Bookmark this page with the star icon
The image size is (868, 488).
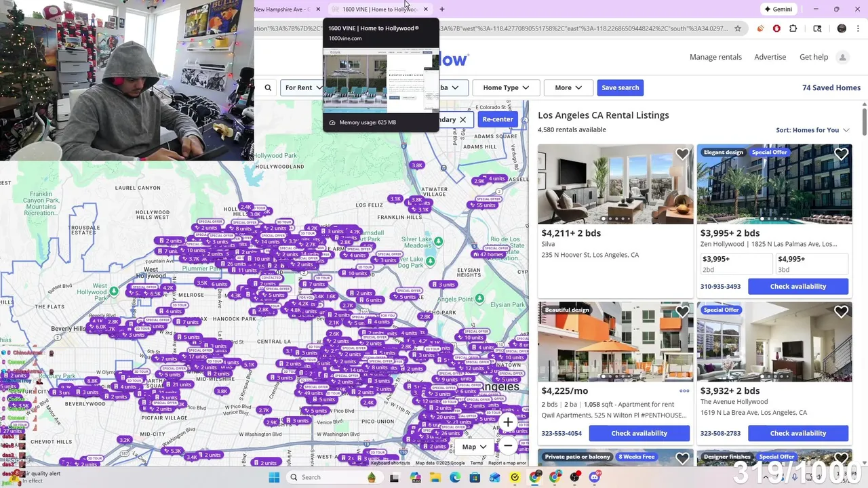point(738,28)
